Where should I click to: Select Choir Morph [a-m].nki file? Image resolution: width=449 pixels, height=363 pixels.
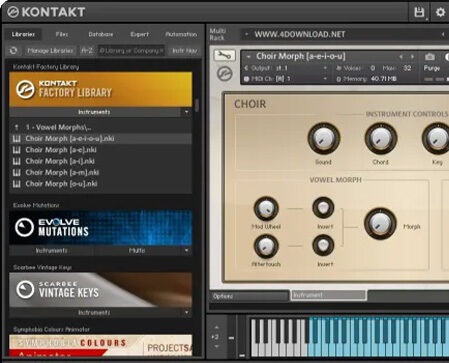(101, 172)
